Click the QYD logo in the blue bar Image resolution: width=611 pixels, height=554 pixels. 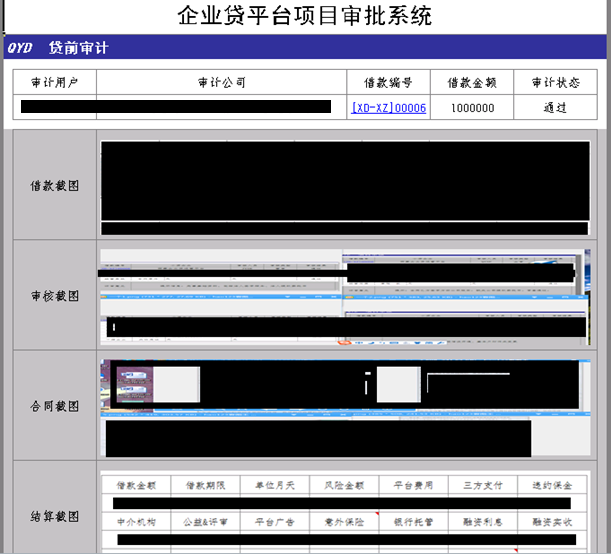click(20, 48)
